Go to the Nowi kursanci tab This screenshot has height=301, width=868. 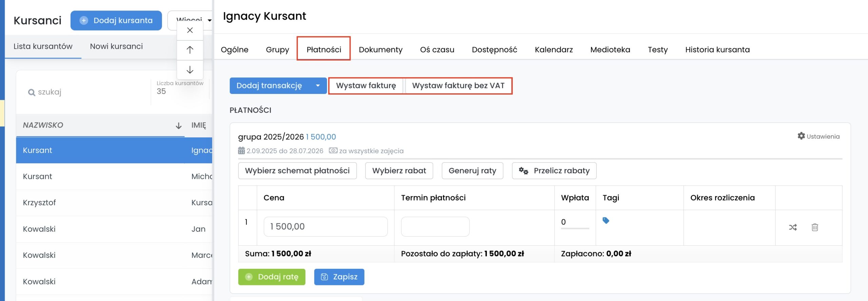[116, 46]
